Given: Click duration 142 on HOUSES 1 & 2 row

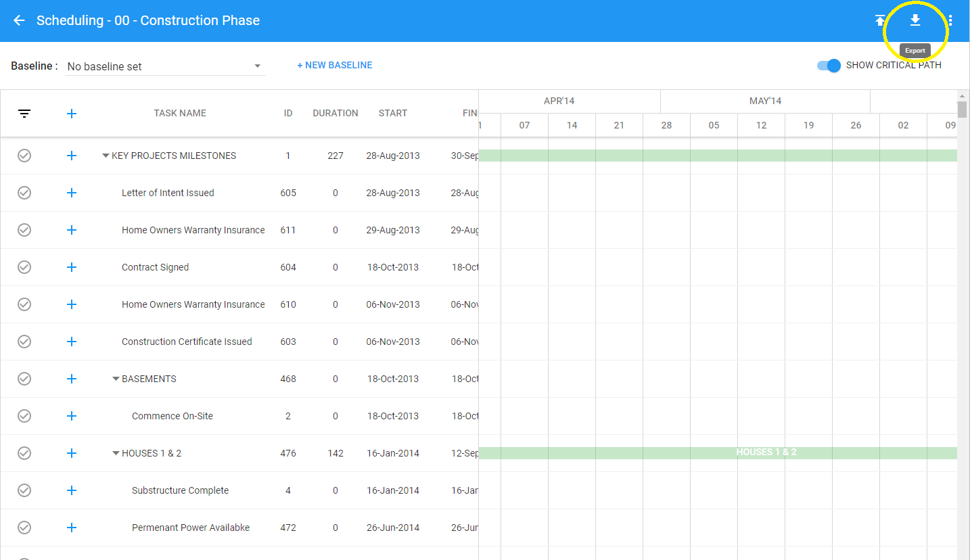Looking at the screenshot, I should (x=336, y=453).
